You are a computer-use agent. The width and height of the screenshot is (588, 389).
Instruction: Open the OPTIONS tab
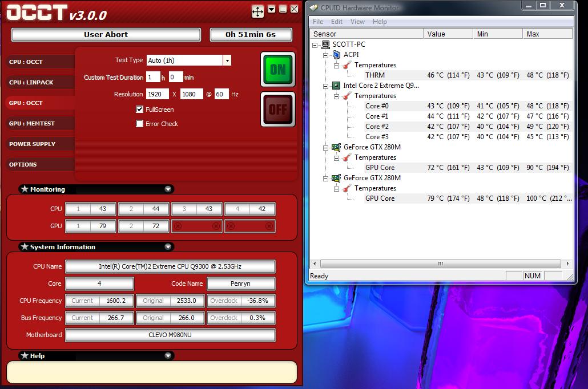coord(40,164)
